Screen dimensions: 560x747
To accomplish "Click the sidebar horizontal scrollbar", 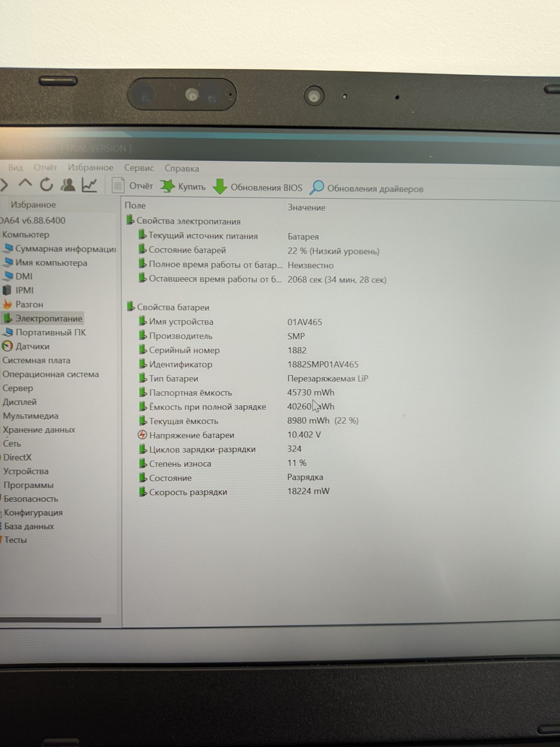I will coord(50,620).
